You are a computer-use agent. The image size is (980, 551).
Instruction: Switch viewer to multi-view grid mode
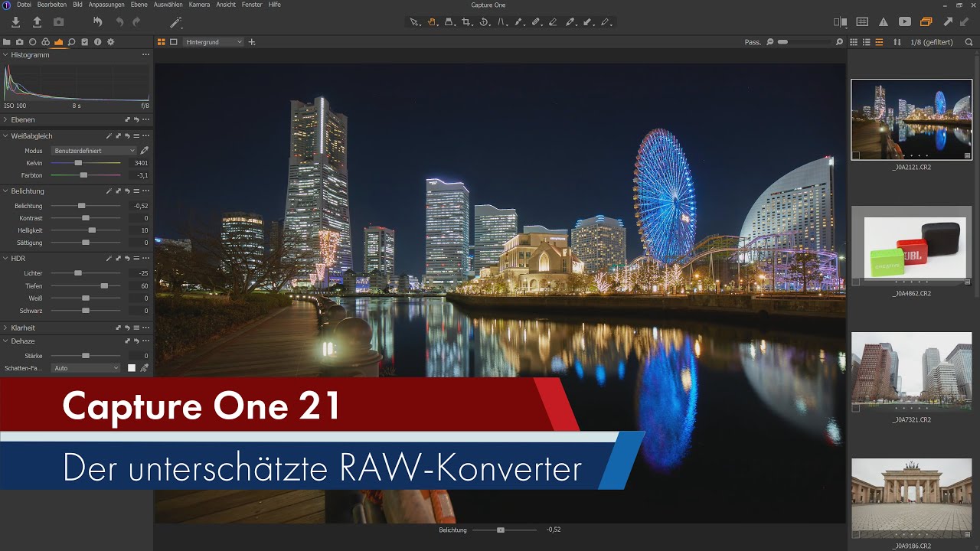(162, 42)
